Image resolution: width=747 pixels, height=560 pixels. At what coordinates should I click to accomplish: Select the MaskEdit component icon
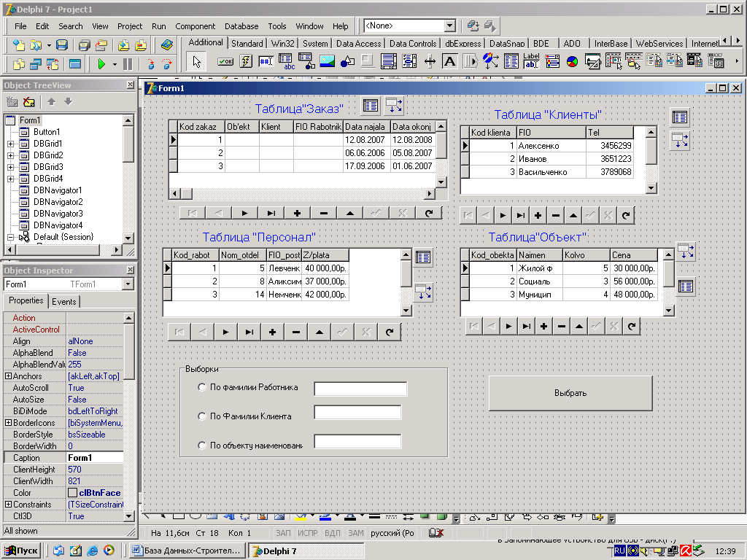(266, 61)
